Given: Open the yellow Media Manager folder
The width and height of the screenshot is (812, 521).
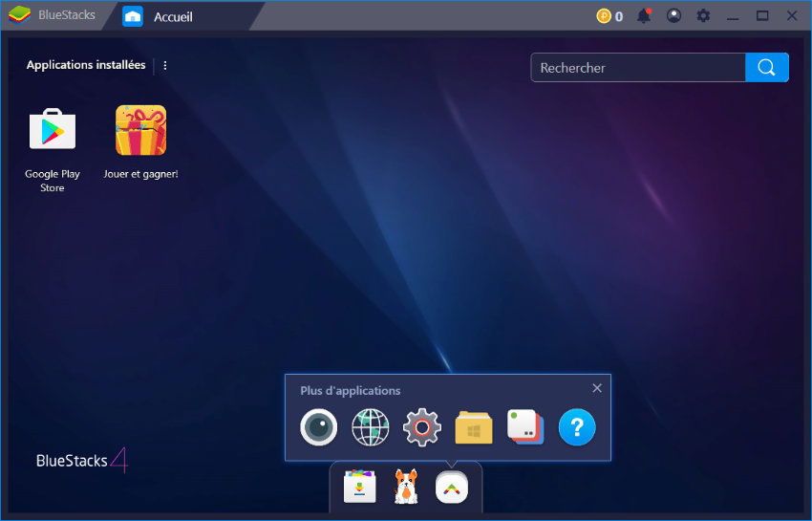Looking at the screenshot, I should [474, 427].
